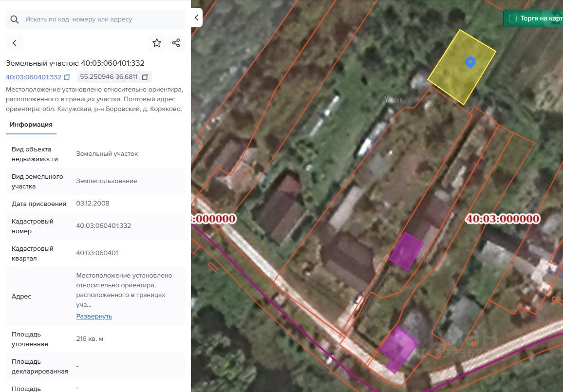
Task: Click the search magnifier icon
Action: pos(14,19)
